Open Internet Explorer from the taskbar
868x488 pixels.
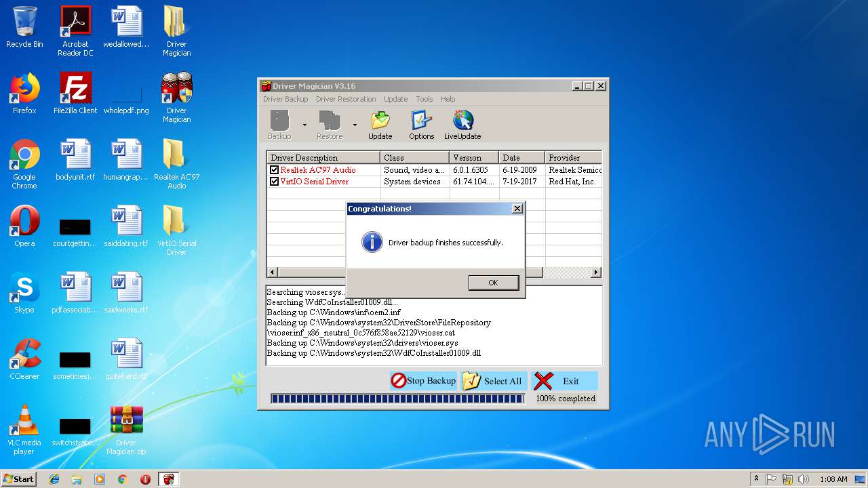pos(54,479)
